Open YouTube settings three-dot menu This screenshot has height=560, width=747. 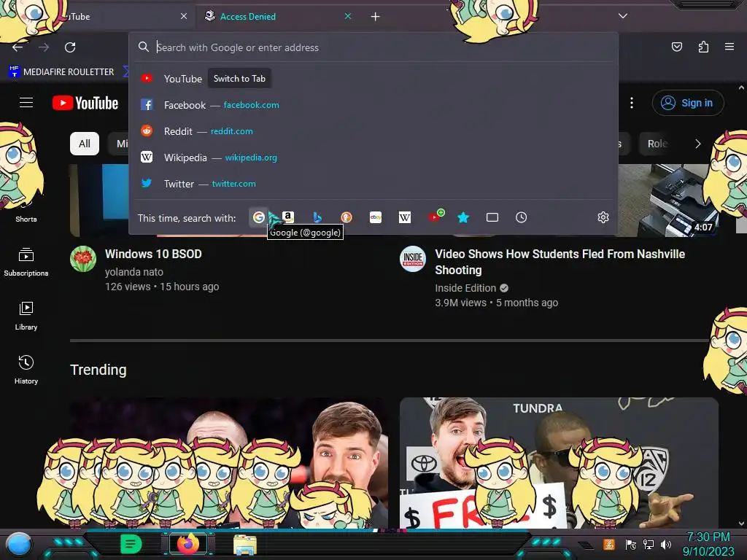(x=632, y=103)
